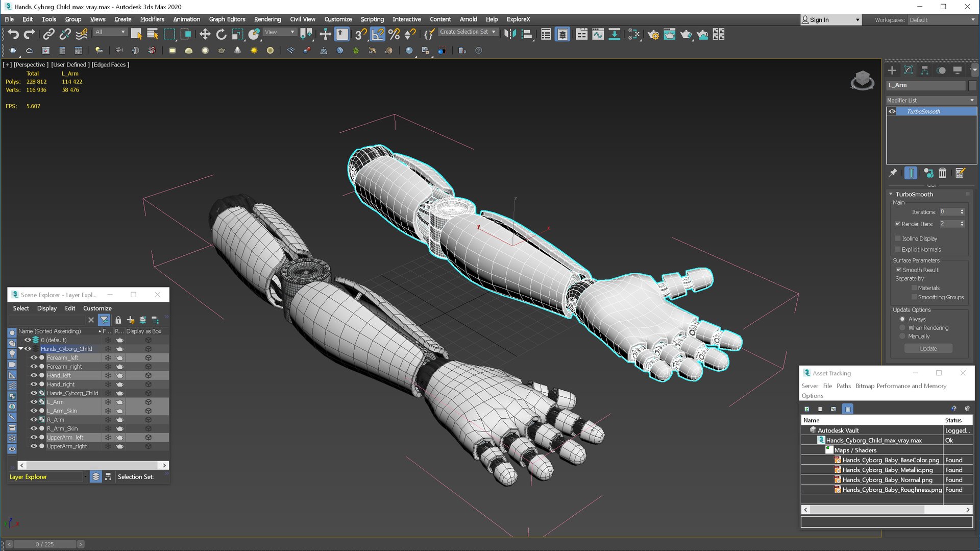Open the Modifier List dropdown
980x551 pixels.
point(931,100)
